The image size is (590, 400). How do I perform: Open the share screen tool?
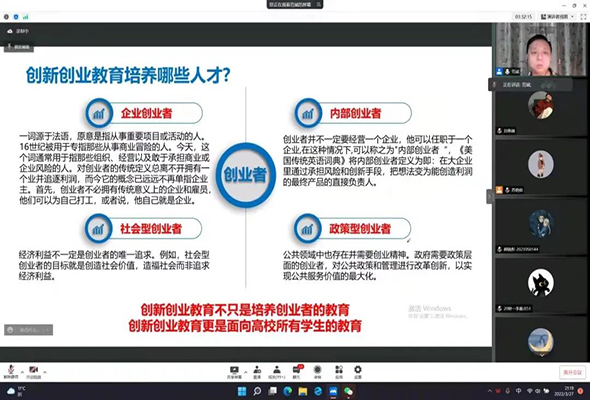click(x=234, y=372)
